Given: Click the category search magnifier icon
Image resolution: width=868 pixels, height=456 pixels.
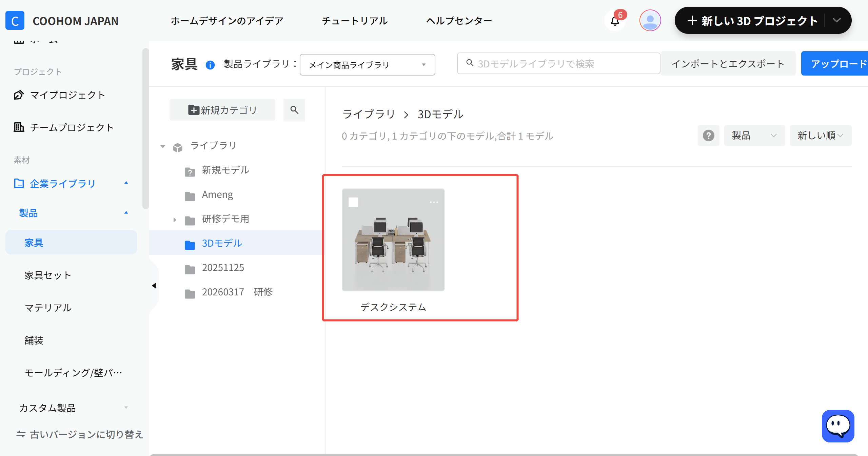Looking at the screenshot, I should coord(294,110).
